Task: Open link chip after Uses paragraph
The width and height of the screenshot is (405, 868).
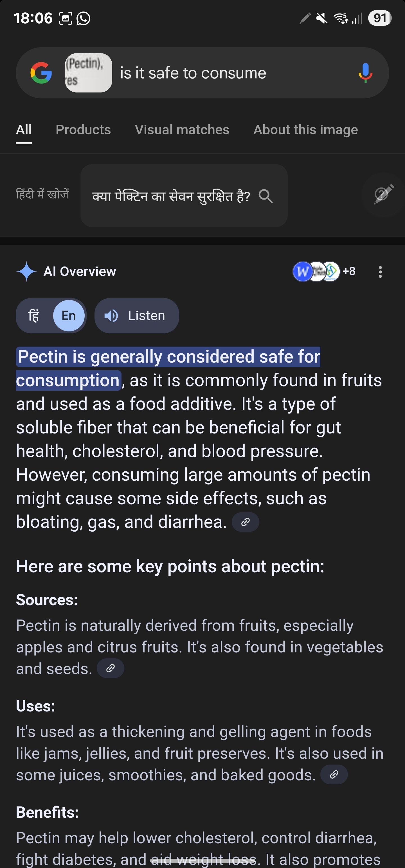Action: tap(334, 775)
